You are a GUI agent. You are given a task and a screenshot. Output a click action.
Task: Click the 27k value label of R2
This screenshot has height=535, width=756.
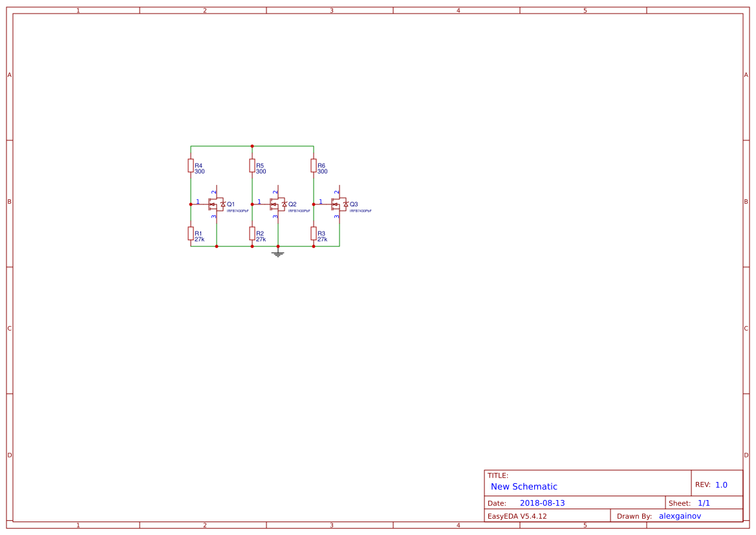coord(260,239)
